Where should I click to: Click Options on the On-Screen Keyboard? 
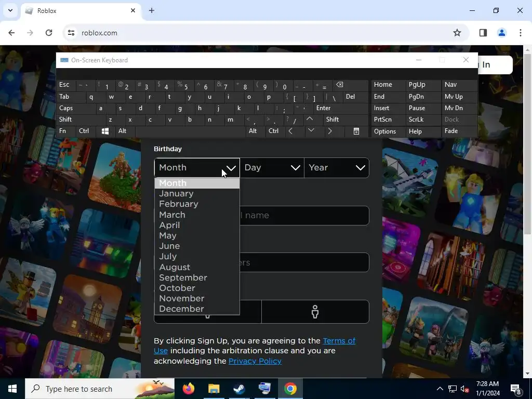point(389,131)
